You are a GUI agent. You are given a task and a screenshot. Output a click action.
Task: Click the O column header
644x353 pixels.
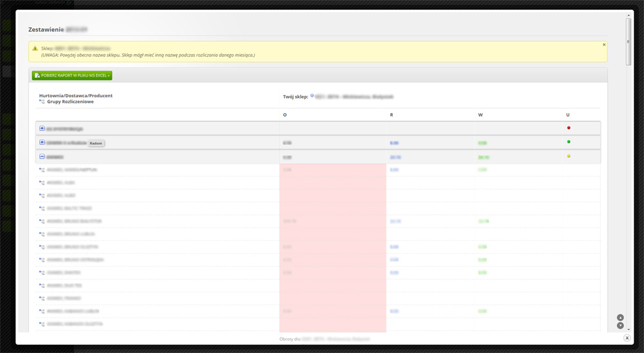click(285, 115)
